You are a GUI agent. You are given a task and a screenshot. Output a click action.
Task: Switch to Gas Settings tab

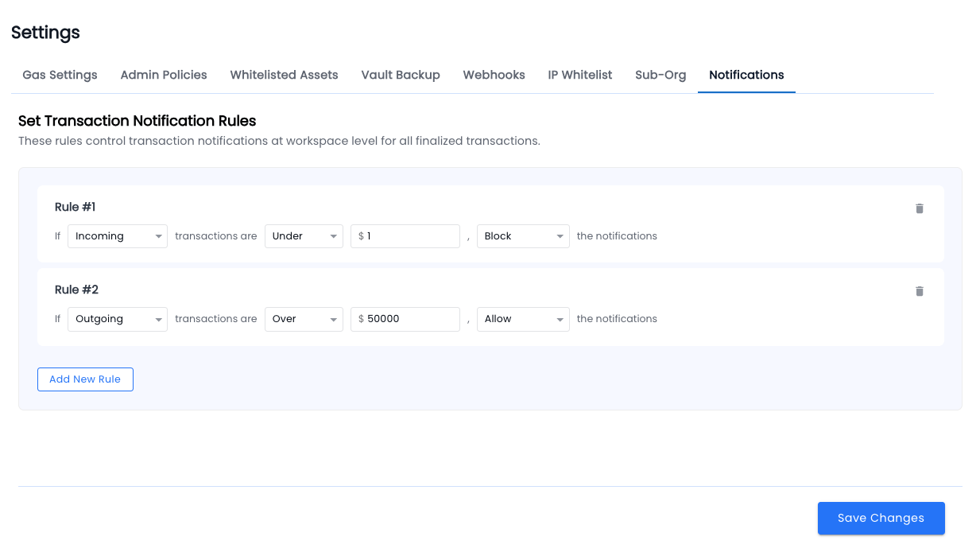(x=60, y=75)
